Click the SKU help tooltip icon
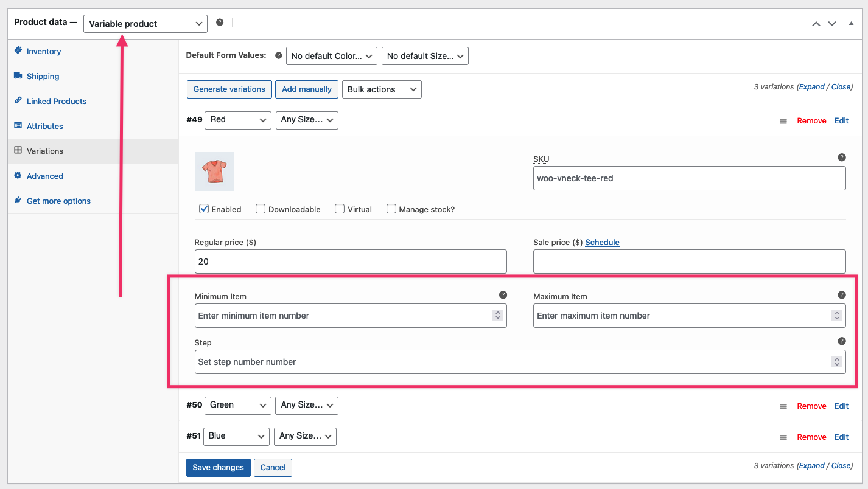 (842, 158)
